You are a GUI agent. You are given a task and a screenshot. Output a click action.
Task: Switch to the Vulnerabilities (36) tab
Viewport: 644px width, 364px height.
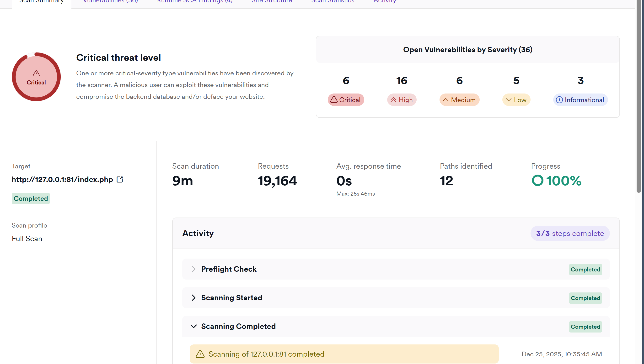(110, 1)
